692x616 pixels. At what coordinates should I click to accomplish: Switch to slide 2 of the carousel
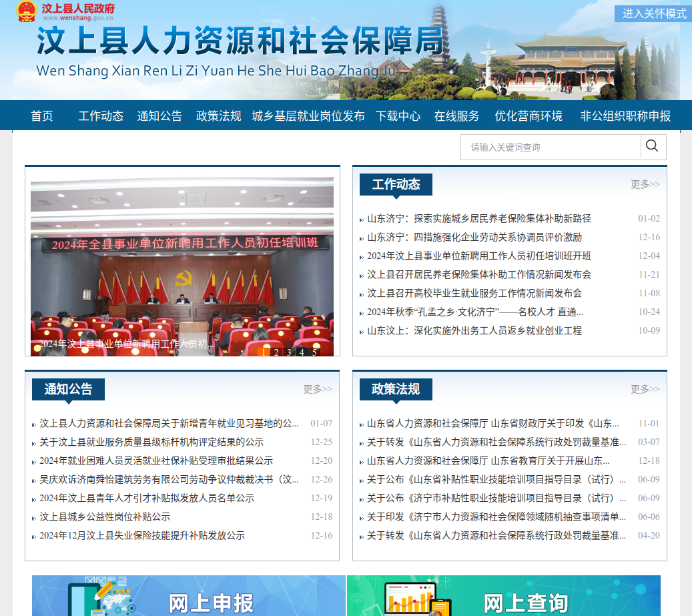[x=276, y=352]
